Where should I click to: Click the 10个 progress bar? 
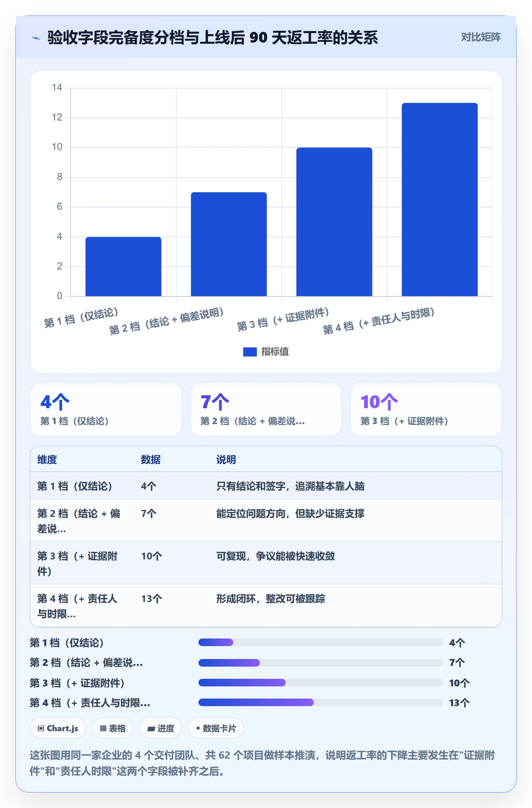pyautogui.click(x=320, y=683)
